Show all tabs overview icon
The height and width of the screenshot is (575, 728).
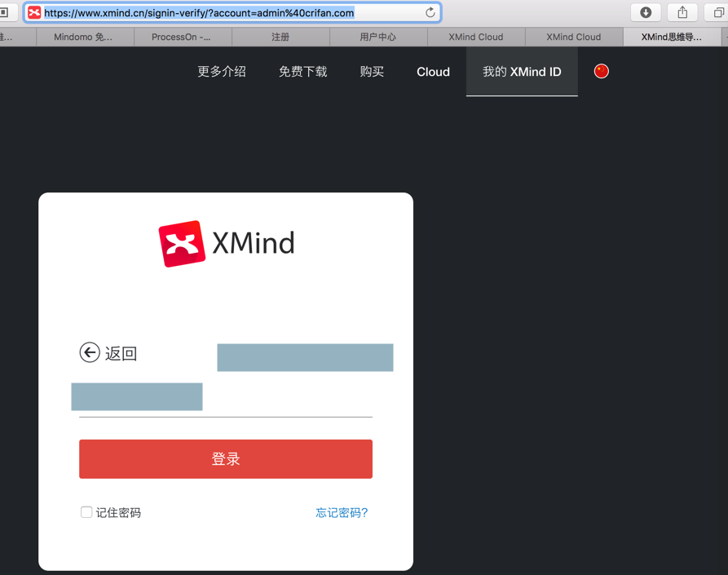point(717,12)
